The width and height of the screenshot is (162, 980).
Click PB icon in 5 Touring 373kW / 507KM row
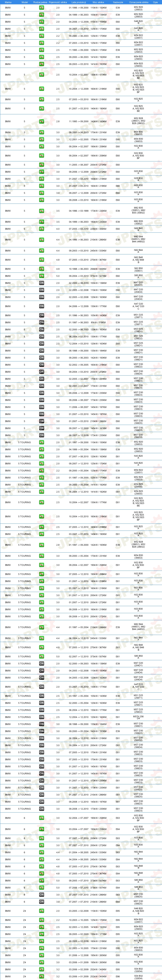(x=41, y=657)
